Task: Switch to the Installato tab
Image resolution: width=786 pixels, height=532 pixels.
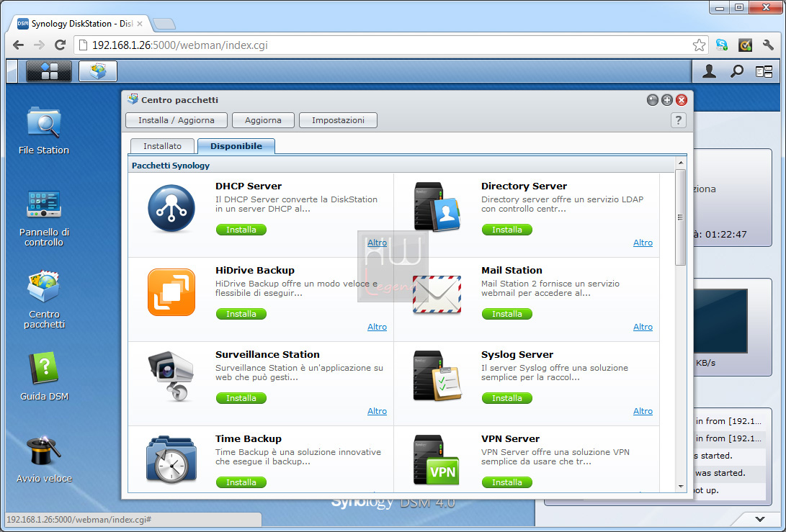Action: 162,145
